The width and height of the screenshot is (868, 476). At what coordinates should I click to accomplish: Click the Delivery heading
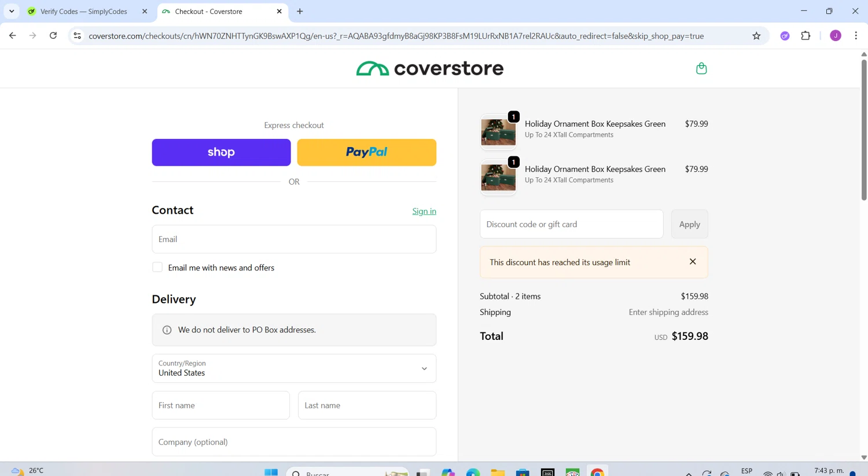click(x=174, y=299)
